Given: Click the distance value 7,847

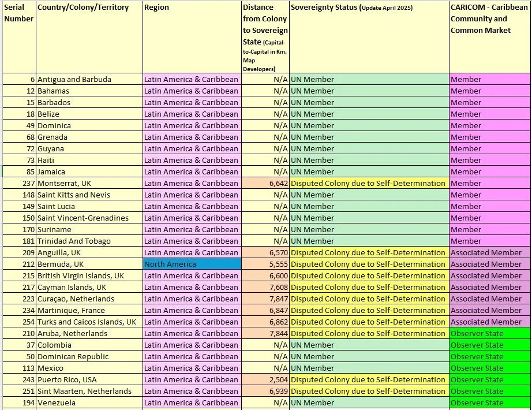Looking at the screenshot, I should (265, 299).
